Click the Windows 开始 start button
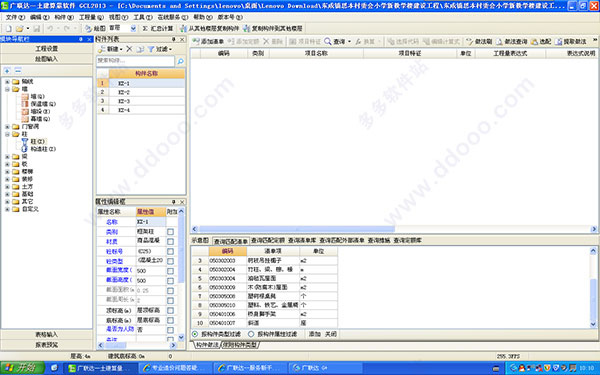Image resolution: width=600 pixels, height=375 pixels. tap(23, 368)
